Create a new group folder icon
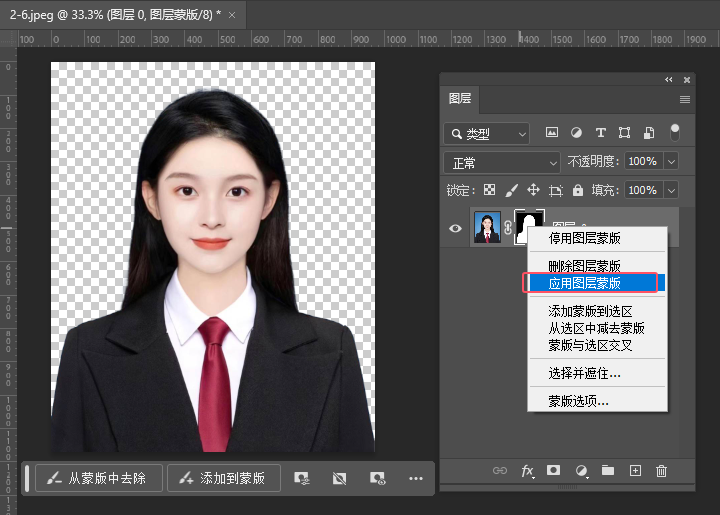This screenshot has height=515, width=720. point(608,471)
